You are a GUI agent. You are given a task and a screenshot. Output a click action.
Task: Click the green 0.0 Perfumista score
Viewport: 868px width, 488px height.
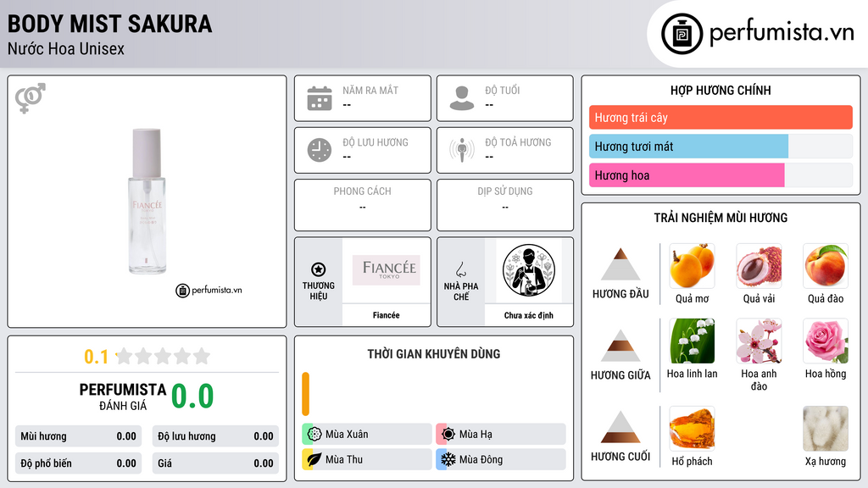click(192, 396)
